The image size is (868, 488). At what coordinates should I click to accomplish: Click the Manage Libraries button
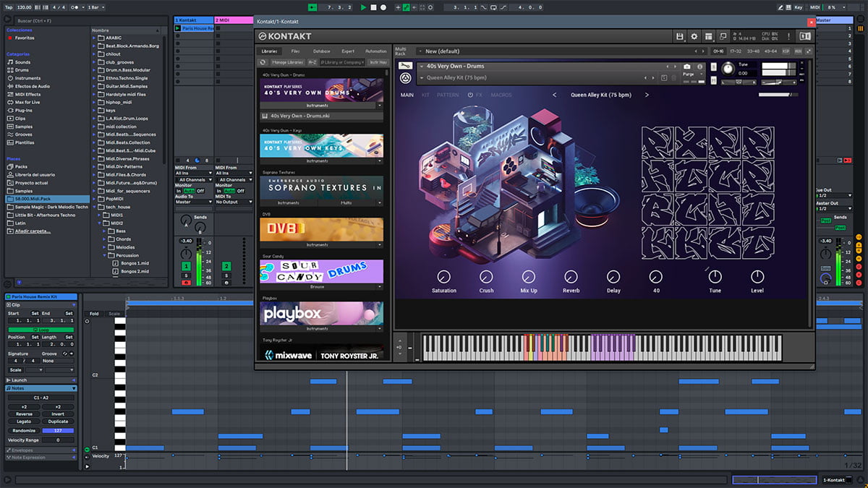coord(288,62)
